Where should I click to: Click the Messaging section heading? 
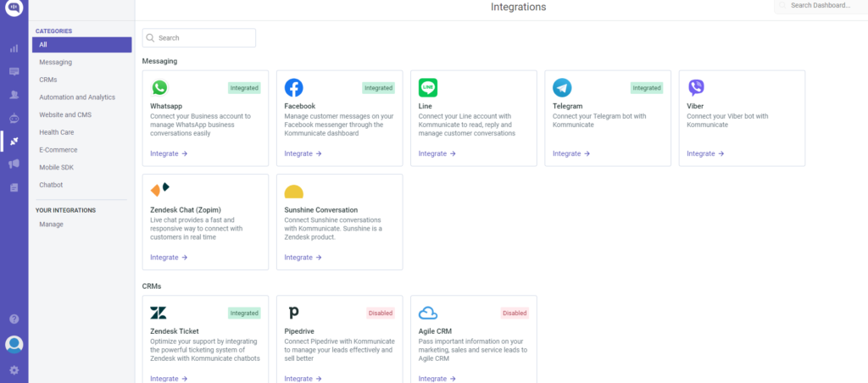pos(159,61)
